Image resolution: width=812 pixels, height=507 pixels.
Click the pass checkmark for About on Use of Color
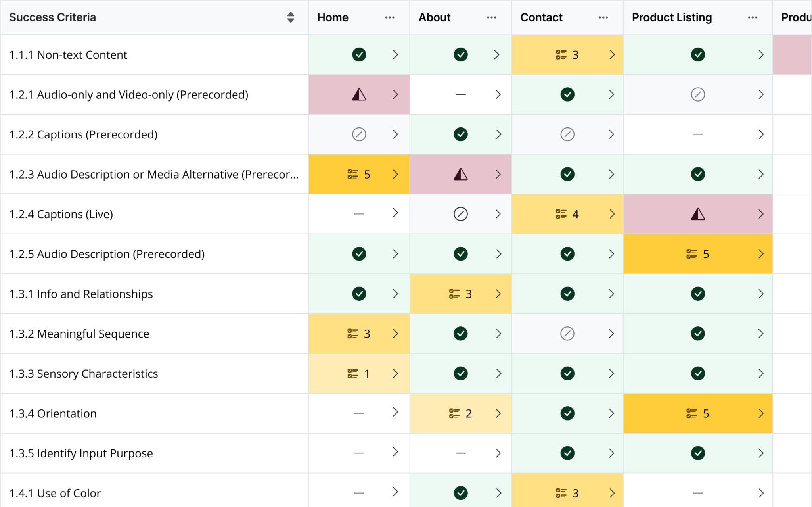pyautogui.click(x=460, y=493)
